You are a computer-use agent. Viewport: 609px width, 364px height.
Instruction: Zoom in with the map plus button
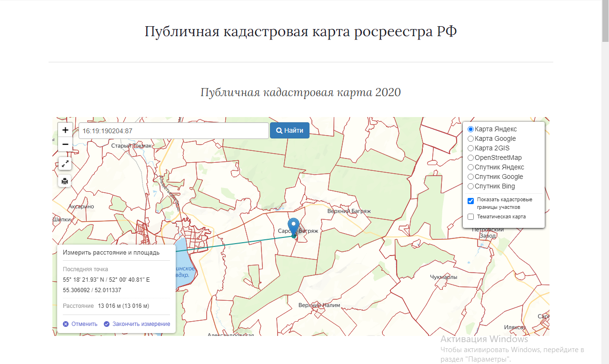tap(65, 130)
